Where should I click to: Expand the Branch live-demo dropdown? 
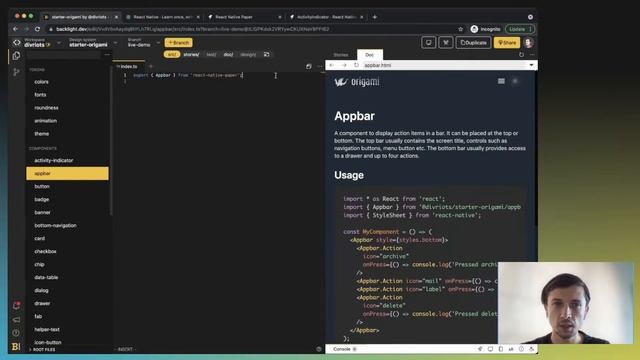click(x=158, y=42)
